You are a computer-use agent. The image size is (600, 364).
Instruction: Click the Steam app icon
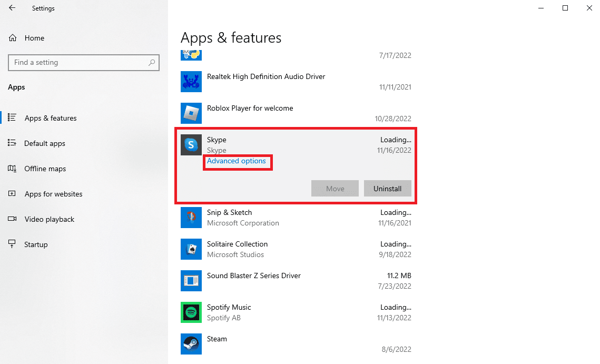(191, 343)
